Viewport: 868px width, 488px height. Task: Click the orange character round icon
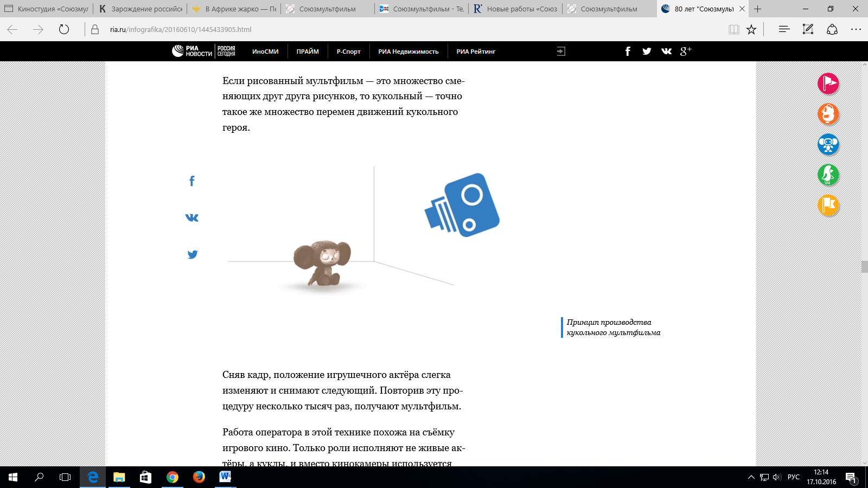pos(828,114)
